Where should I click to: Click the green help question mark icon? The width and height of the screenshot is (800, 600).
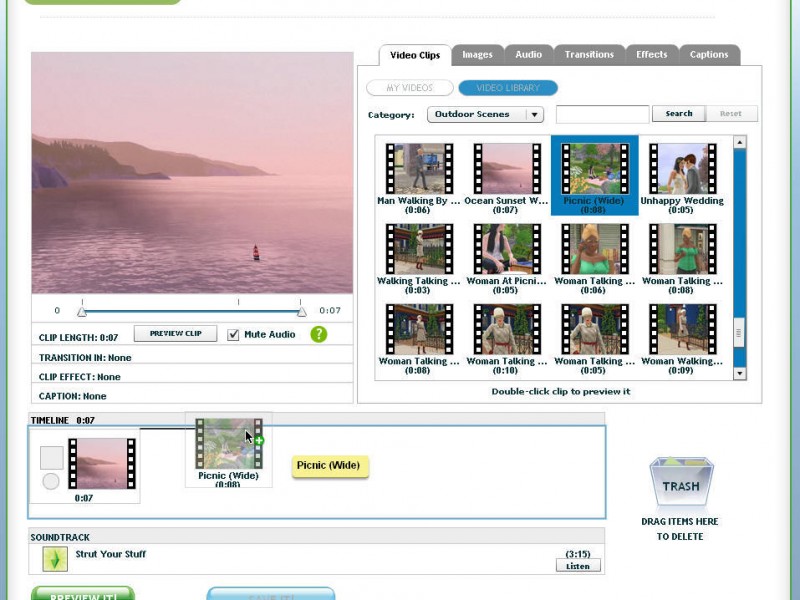pos(318,334)
